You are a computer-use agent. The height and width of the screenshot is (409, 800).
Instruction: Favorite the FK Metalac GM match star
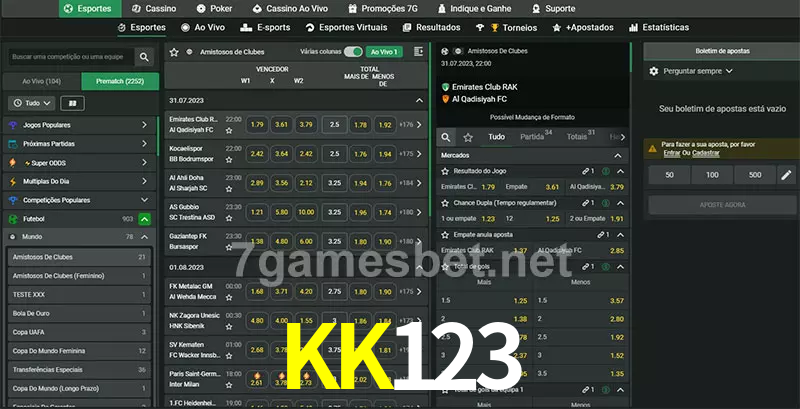coord(229,297)
